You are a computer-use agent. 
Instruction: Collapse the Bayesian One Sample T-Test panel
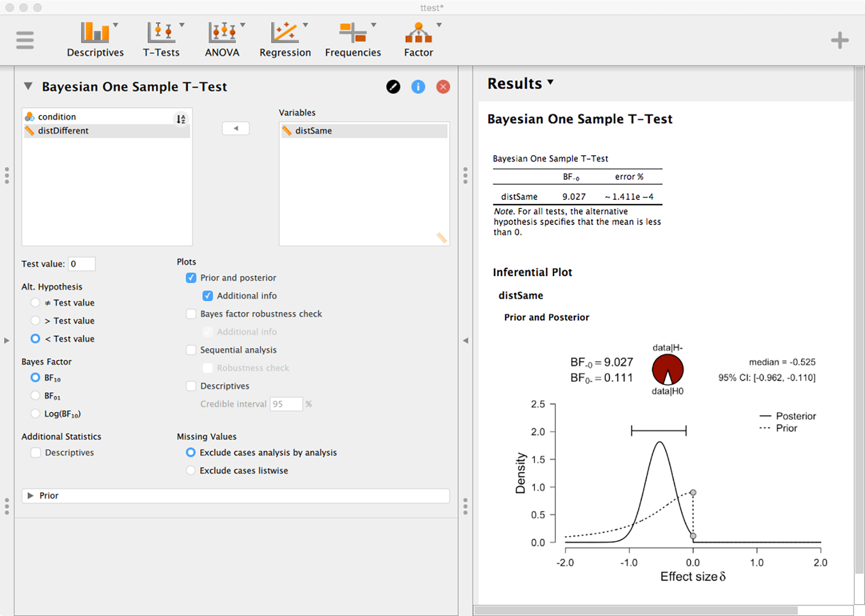click(x=28, y=86)
